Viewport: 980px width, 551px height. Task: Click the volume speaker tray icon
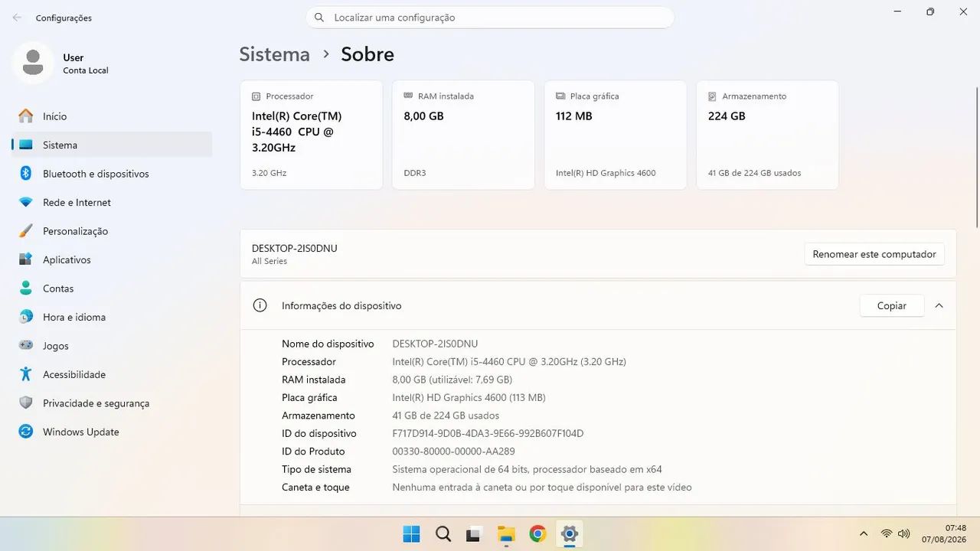tap(903, 533)
